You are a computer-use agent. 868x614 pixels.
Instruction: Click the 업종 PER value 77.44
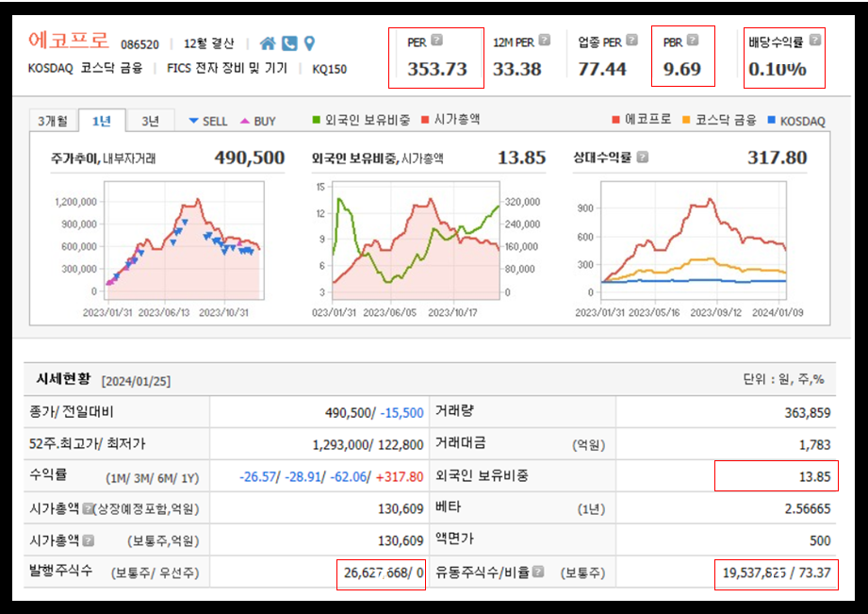point(602,69)
